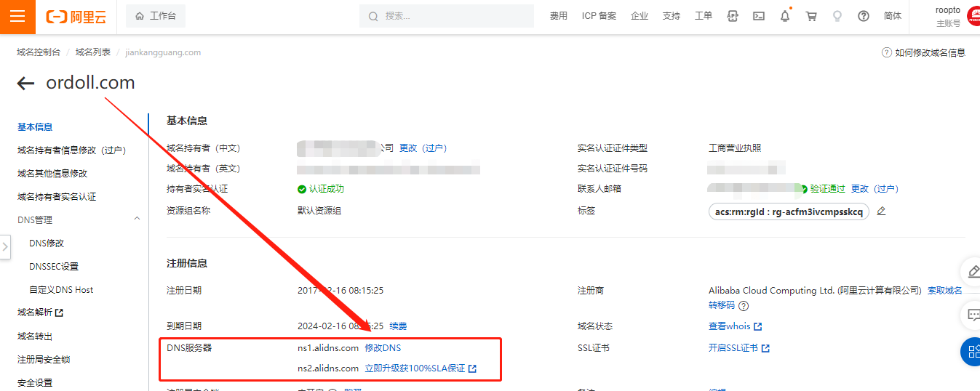Open the shopping cart
The width and height of the screenshot is (980, 391).
pyautogui.click(x=811, y=16)
